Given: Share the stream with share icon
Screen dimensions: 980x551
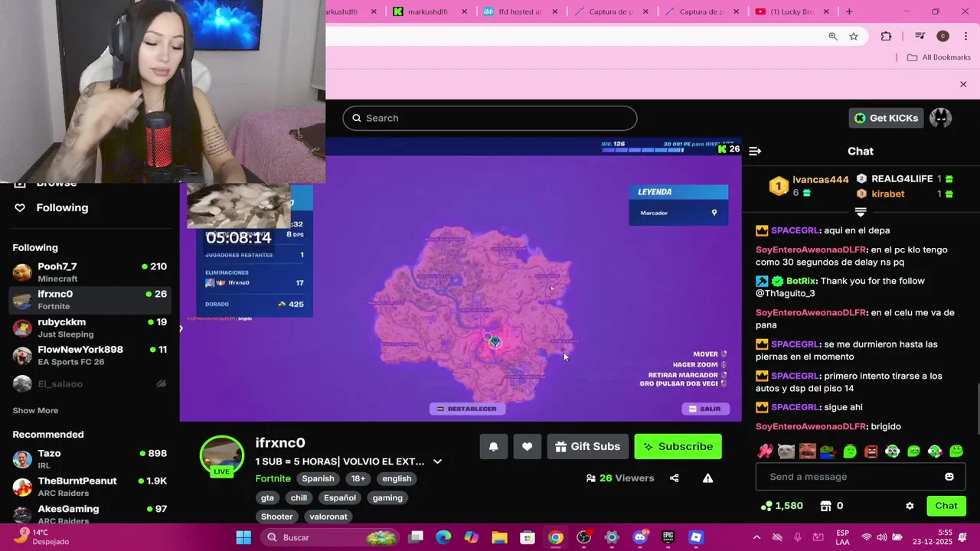Looking at the screenshot, I should [x=675, y=478].
